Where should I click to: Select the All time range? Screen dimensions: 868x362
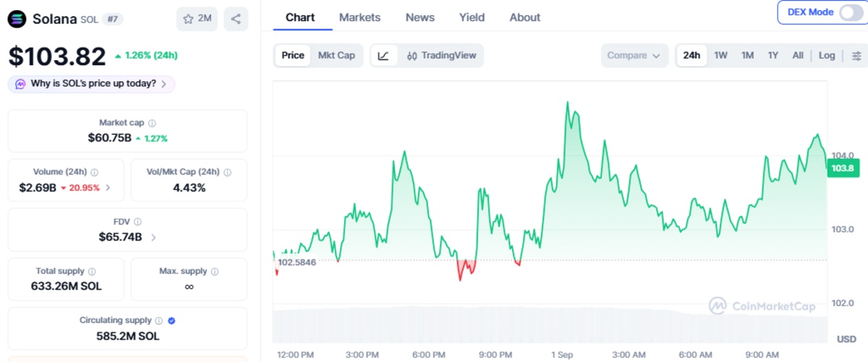798,55
